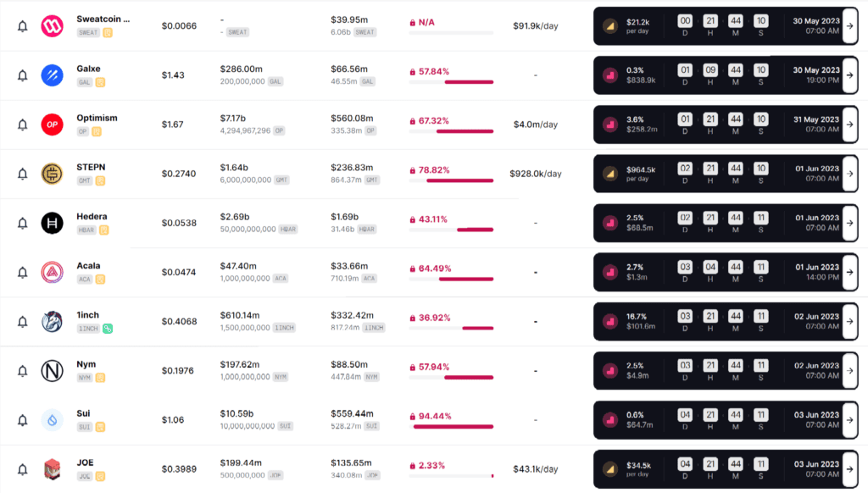868x493 pixels.
Task: Click the black Hedera H logo
Action: pyautogui.click(x=52, y=223)
